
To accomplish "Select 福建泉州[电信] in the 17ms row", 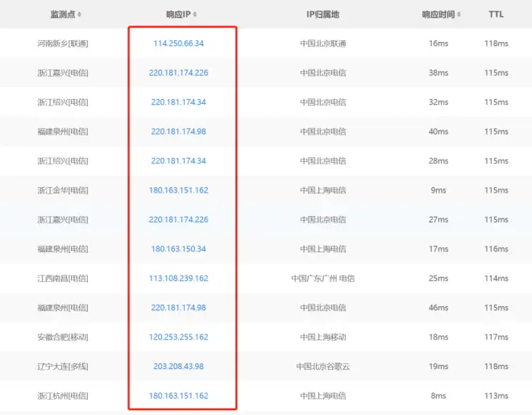I will [x=63, y=249].
